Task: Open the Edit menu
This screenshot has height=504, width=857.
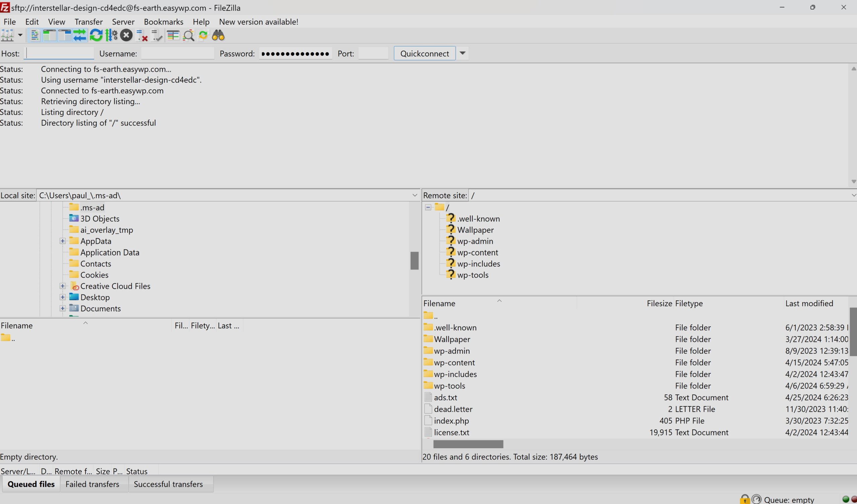Action: click(x=32, y=22)
